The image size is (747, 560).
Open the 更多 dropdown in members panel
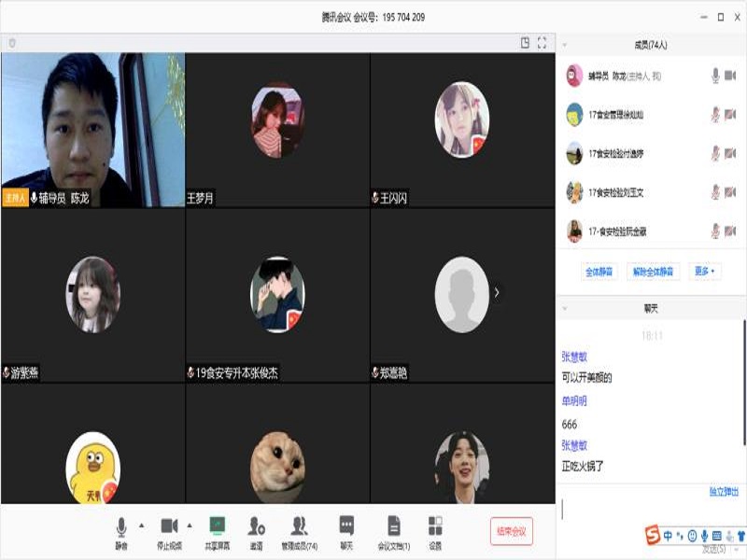[705, 272]
